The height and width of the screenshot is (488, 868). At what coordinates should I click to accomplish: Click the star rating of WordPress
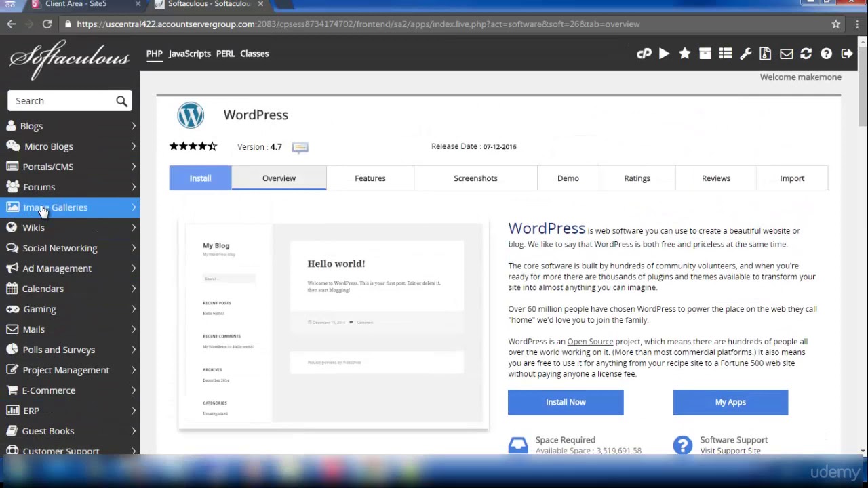(193, 146)
